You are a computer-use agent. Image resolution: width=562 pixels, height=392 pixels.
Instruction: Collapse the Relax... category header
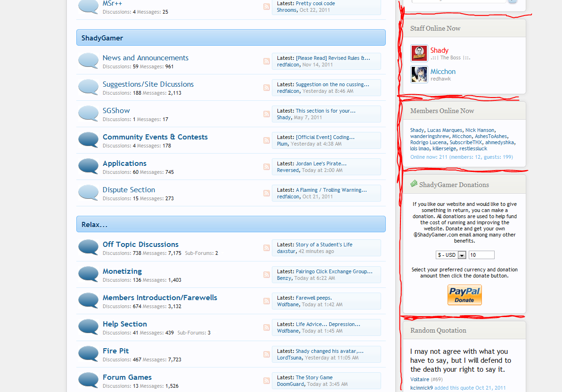coord(231,224)
